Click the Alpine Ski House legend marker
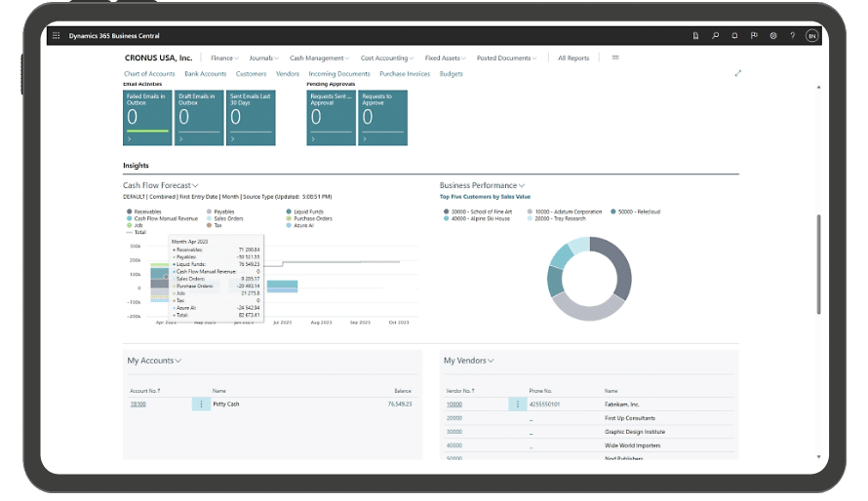 pos(446,218)
